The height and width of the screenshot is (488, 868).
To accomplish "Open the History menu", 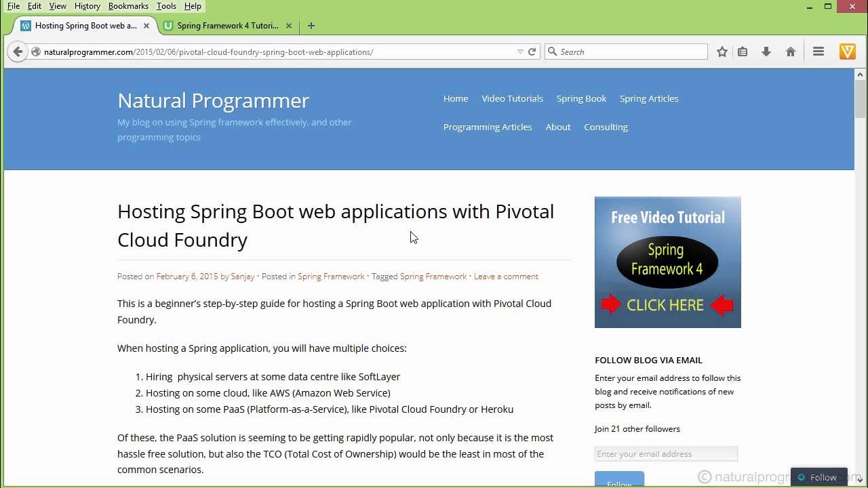I will (x=87, y=6).
